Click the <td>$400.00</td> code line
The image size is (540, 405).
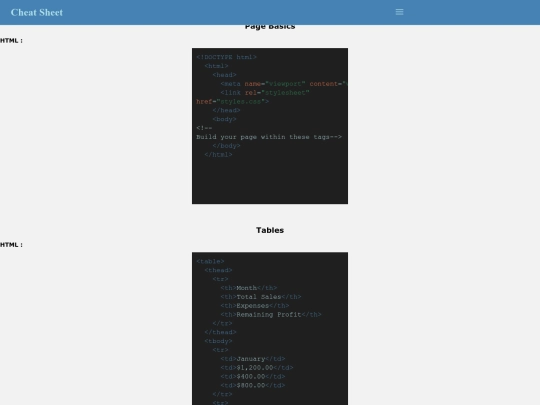tap(253, 377)
